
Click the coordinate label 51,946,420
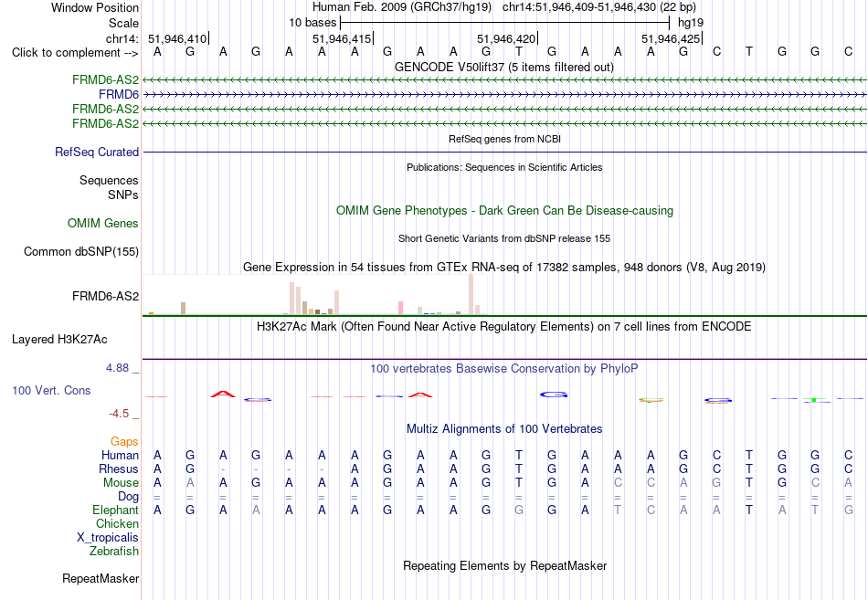coord(506,38)
